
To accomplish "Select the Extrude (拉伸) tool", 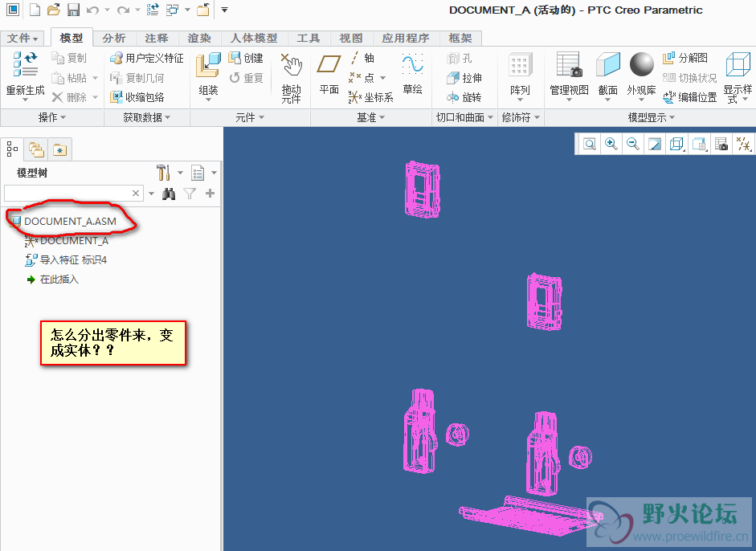I will (464, 78).
